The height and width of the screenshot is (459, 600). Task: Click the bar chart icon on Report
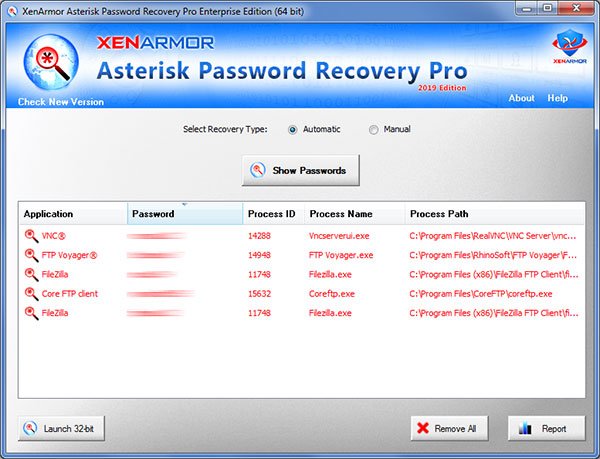point(525,428)
